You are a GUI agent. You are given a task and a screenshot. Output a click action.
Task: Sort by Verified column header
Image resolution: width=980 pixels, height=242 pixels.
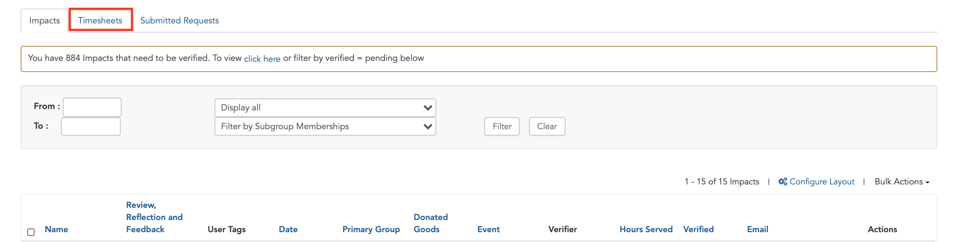[699, 229]
